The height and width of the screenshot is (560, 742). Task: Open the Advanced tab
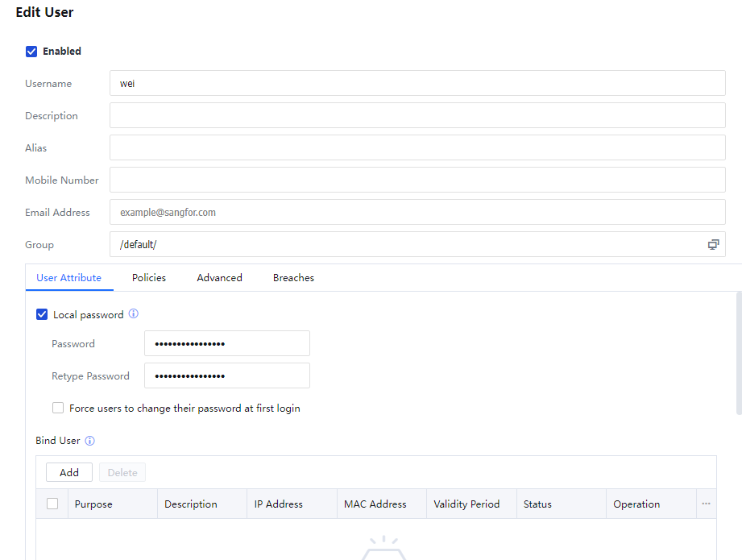219,278
